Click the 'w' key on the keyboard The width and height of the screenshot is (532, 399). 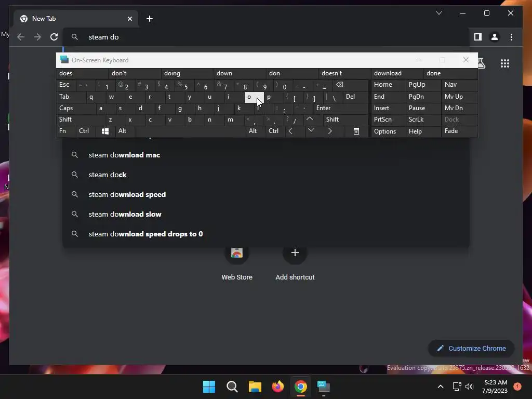pyautogui.click(x=115, y=97)
